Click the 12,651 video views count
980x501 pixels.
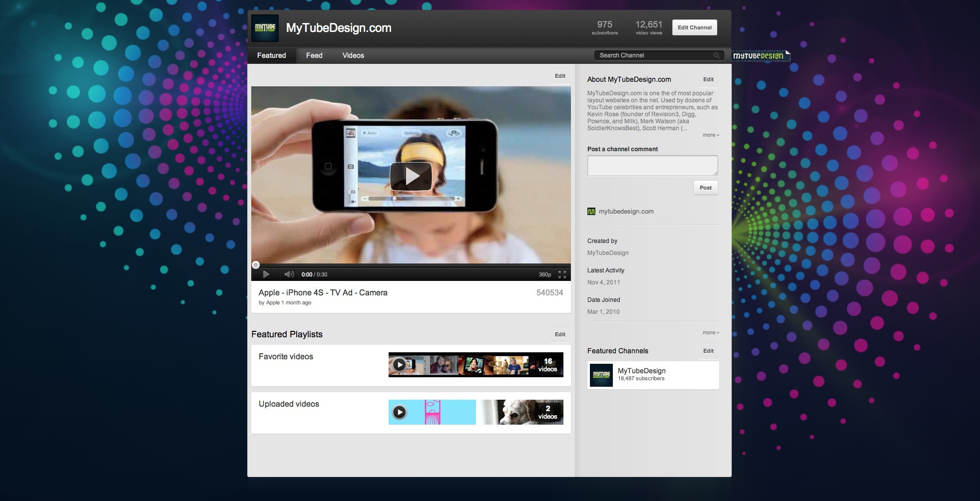click(x=649, y=27)
